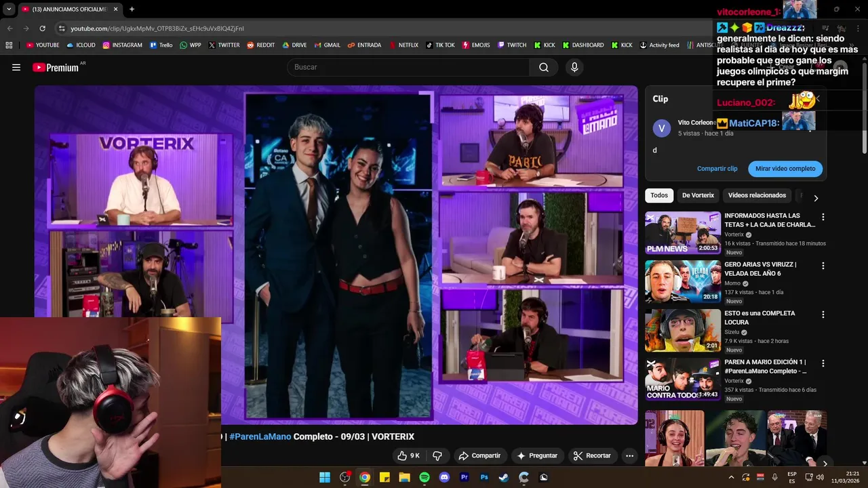Open the Sizelu video thumbnail

[683, 330]
